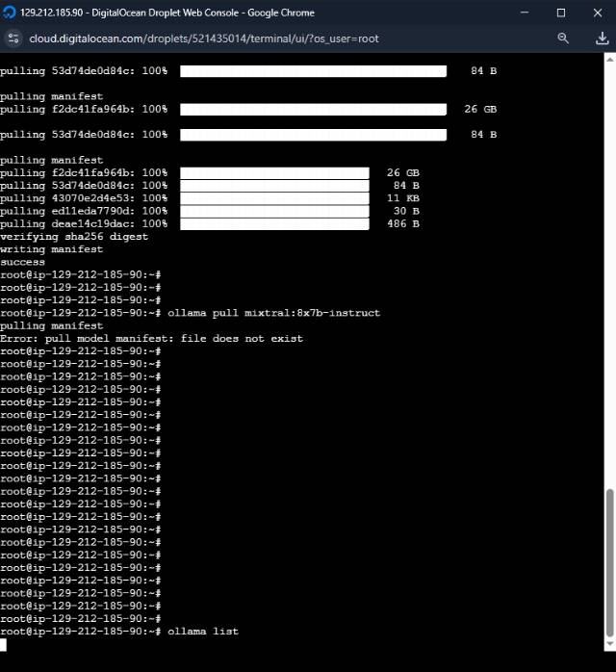Close the Droplet Web Console window
616x672 pixels.
[597, 13]
